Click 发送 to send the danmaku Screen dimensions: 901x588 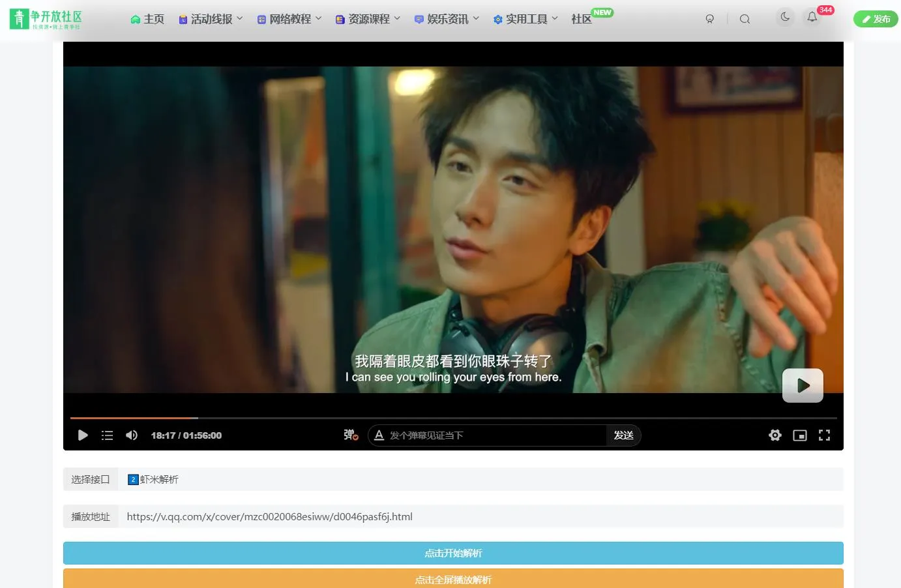(623, 435)
